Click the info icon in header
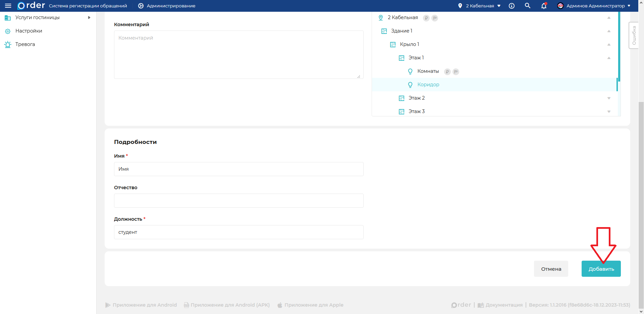Screen dimensions: 644x314 [512, 6]
